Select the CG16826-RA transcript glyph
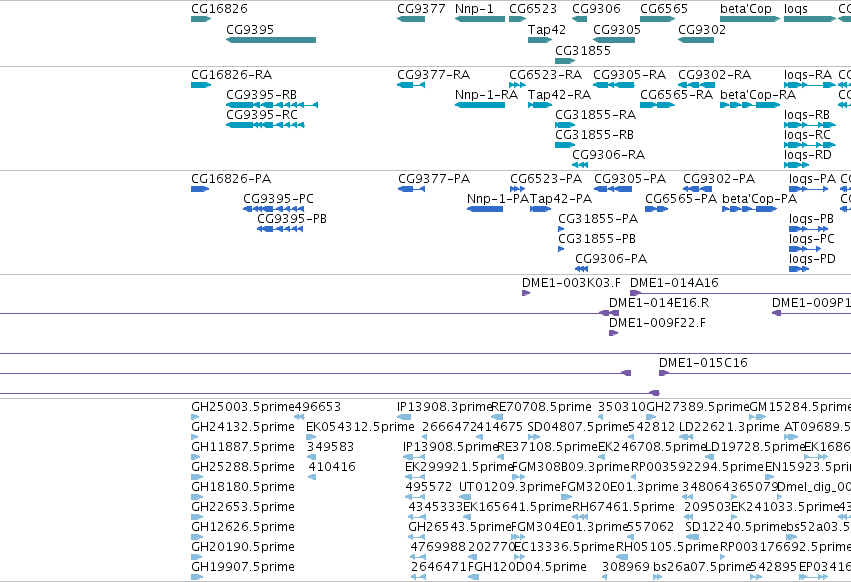Screen dimensions: 851x582 [201, 85]
